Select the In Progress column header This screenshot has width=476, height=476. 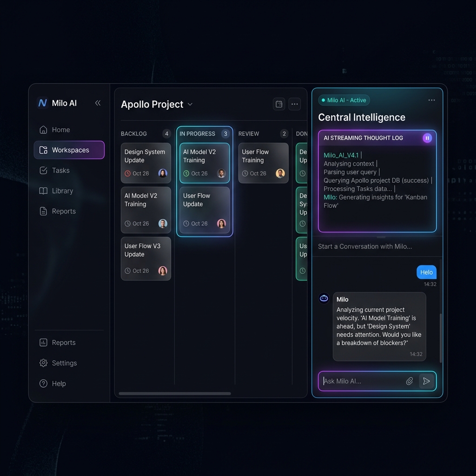pos(205,133)
